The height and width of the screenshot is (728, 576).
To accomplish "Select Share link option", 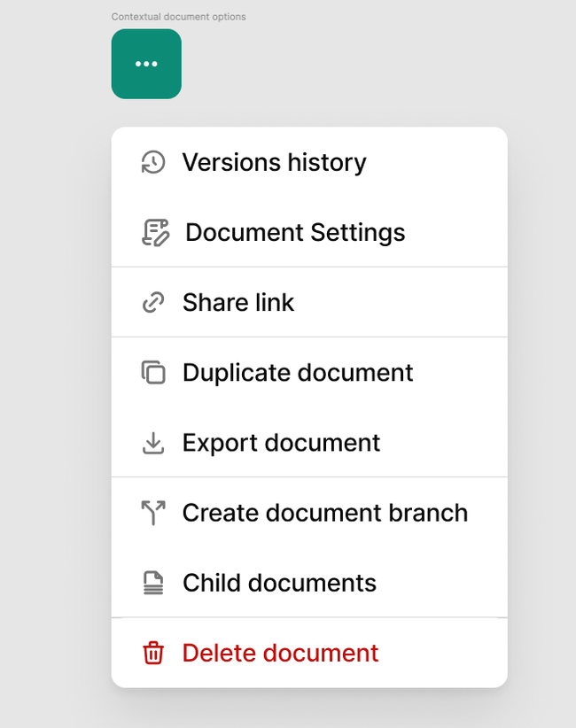I will click(x=238, y=303).
